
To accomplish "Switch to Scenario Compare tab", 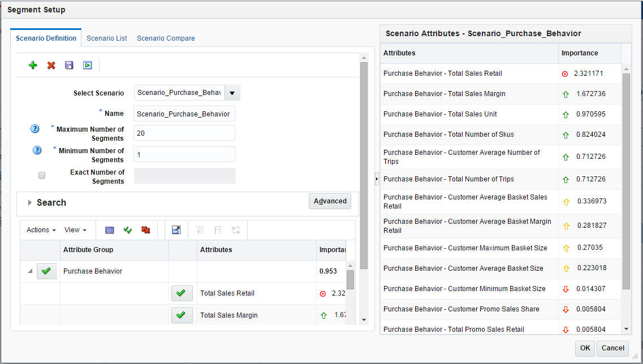I will [166, 38].
